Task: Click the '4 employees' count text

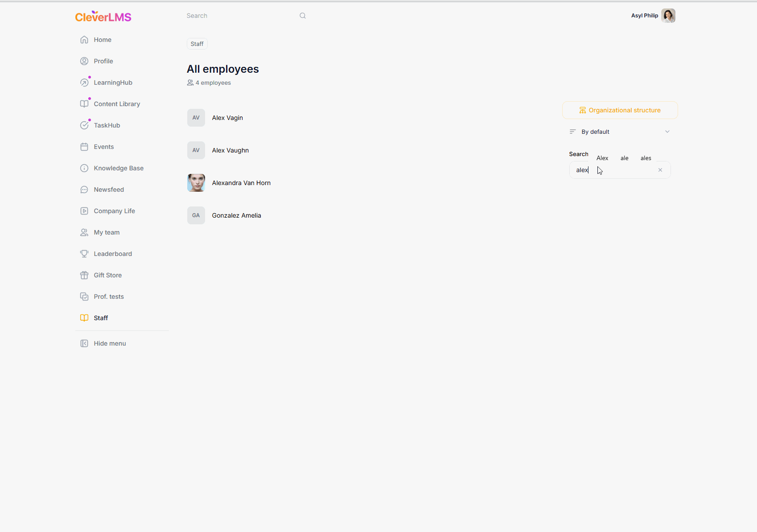Action: (213, 82)
